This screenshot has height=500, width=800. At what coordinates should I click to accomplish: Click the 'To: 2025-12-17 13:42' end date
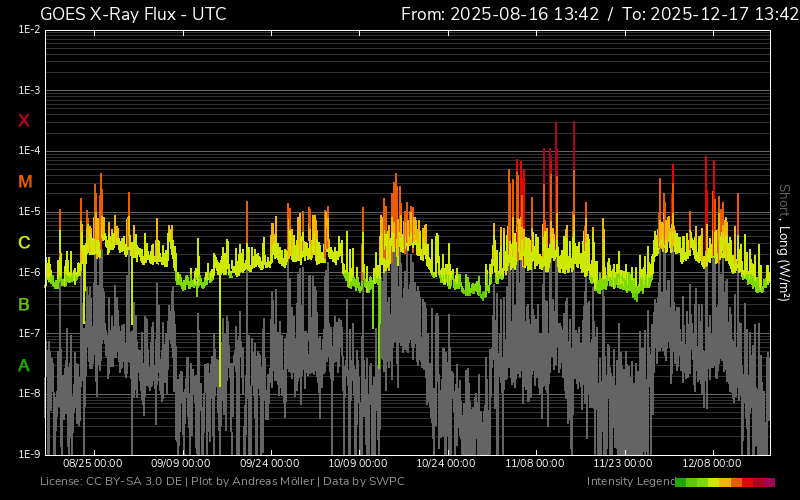click(710, 14)
